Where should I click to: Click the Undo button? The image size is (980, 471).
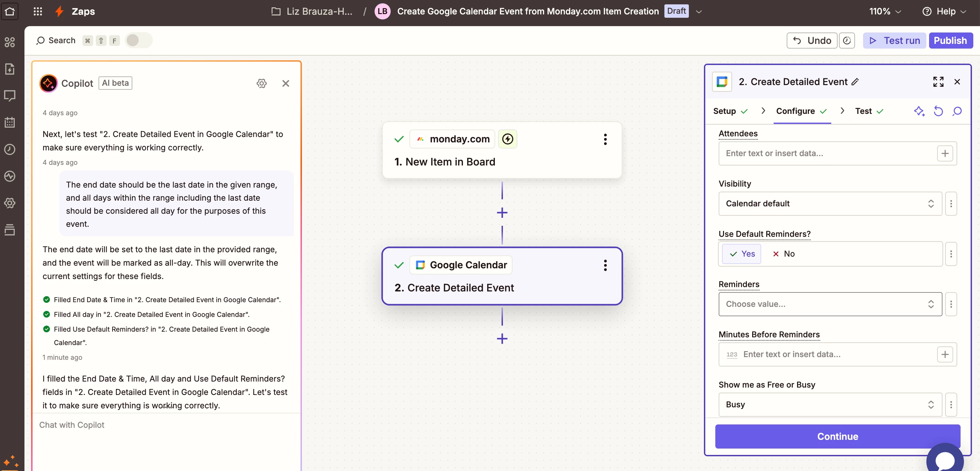coord(811,40)
